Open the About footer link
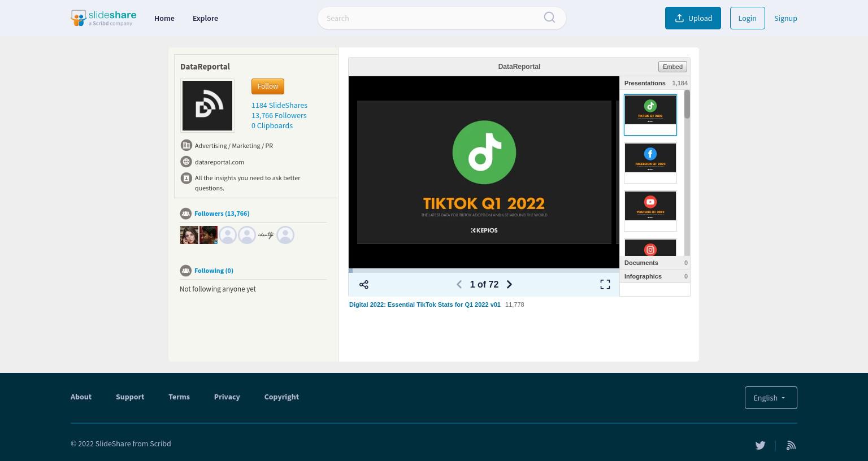Screen dimensions: 868x461 (x=81, y=397)
